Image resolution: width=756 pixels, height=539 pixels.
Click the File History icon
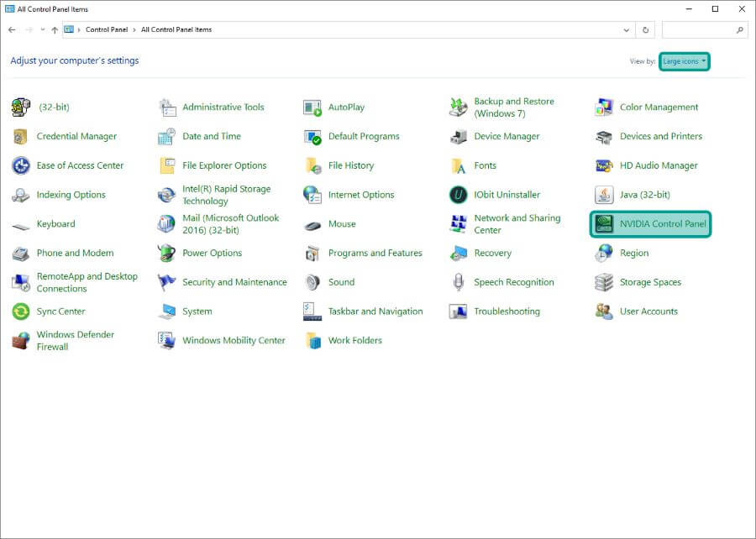(312, 165)
